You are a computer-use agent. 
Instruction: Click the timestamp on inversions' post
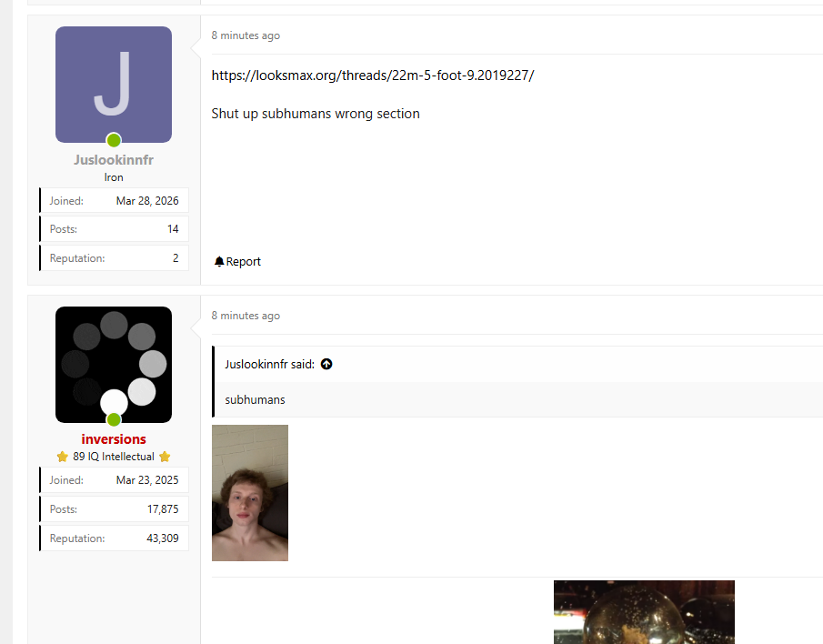point(246,316)
